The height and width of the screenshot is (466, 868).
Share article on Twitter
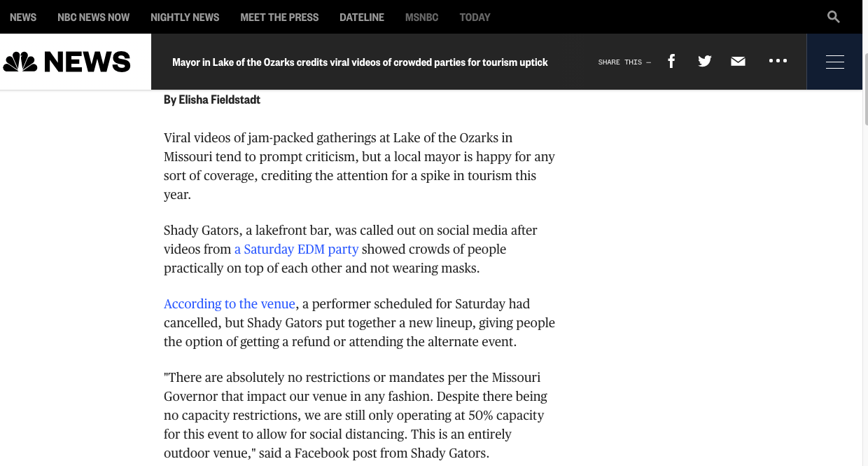tap(704, 62)
